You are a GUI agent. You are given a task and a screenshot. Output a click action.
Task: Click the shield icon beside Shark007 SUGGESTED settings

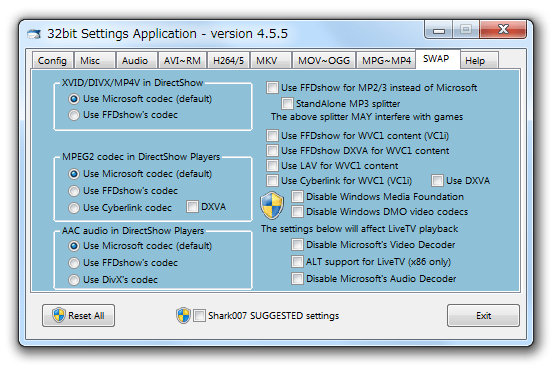[183, 315]
